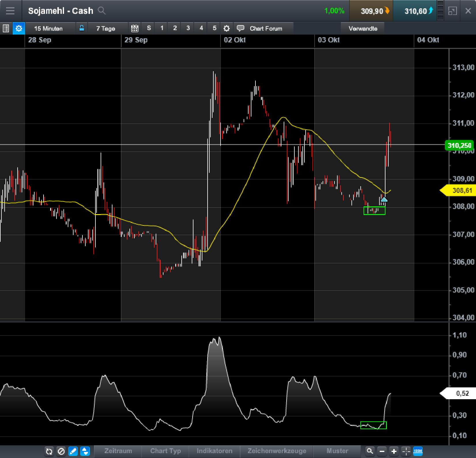
Task: Open the Chart Typ menu
Action: point(165,451)
